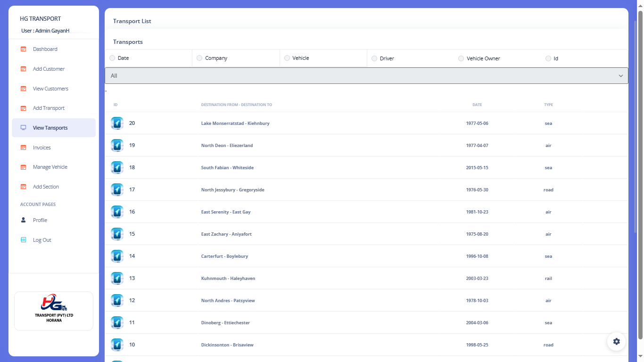Image resolution: width=644 pixels, height=362 pixels.
Task: Click the ID column header
Action: pos(116,105)
